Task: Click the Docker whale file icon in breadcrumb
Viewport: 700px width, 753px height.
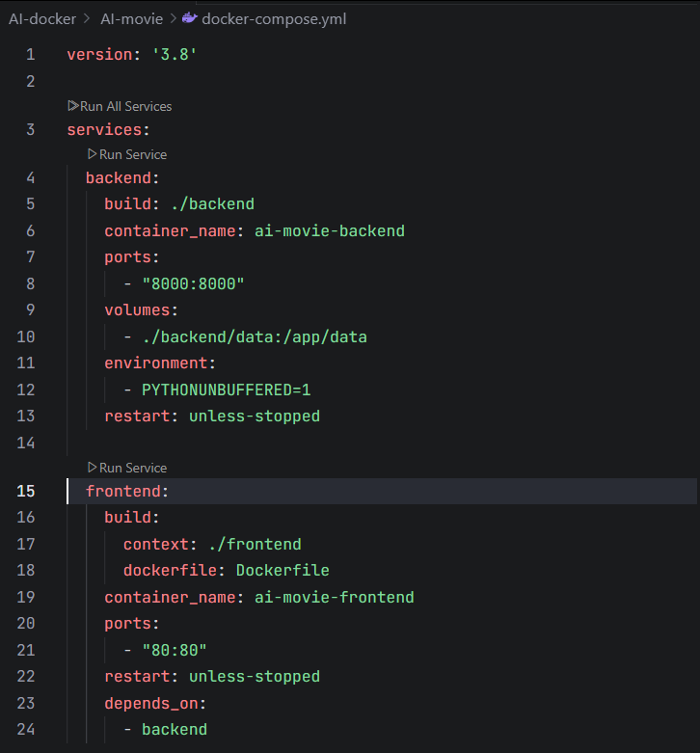Action: point(190,18)
